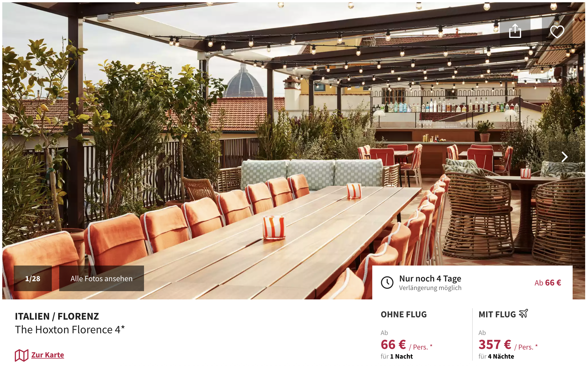Click the share icon on photo
This screenshot has width=588, height=366.
click(x=515, y=31)
